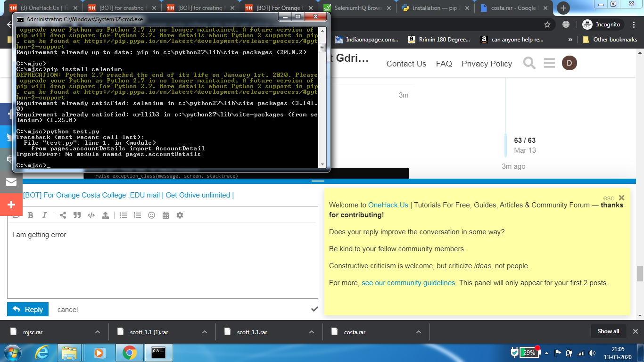This screenshot has height=362, width=644.
Task: Expand options for costa.rar download
Action: coord(419,332)
